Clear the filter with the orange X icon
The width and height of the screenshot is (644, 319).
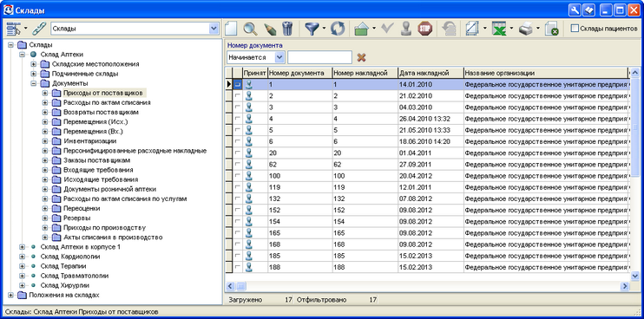pos(361,57)
